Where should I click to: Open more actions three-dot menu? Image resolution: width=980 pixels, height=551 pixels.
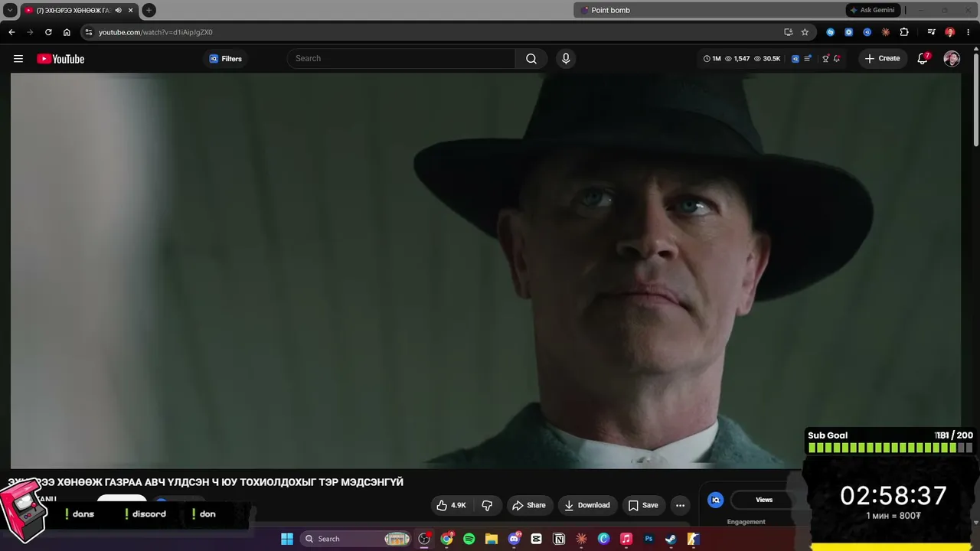click(680, 505)
